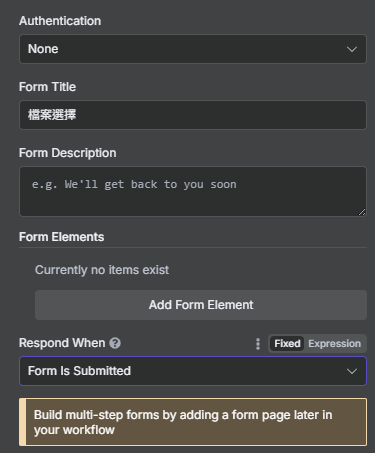Click the chevron on Form Is Submitted dropdown
The width and height of the screenshot is (375, 453).
352,371
